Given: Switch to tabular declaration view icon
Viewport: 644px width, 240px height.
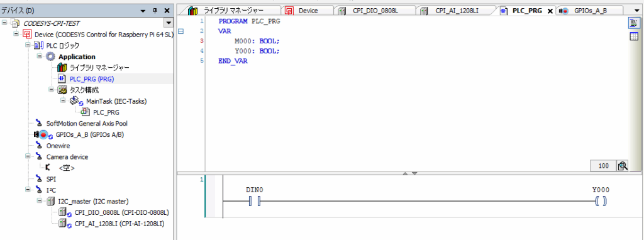Looking at the screenshot, I should pyautogui.click(x=634, y=36).
